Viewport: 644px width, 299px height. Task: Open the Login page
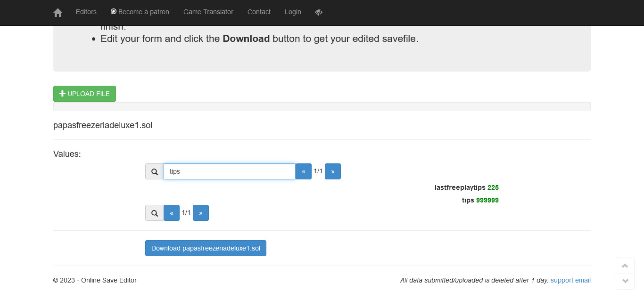[293, 12]
